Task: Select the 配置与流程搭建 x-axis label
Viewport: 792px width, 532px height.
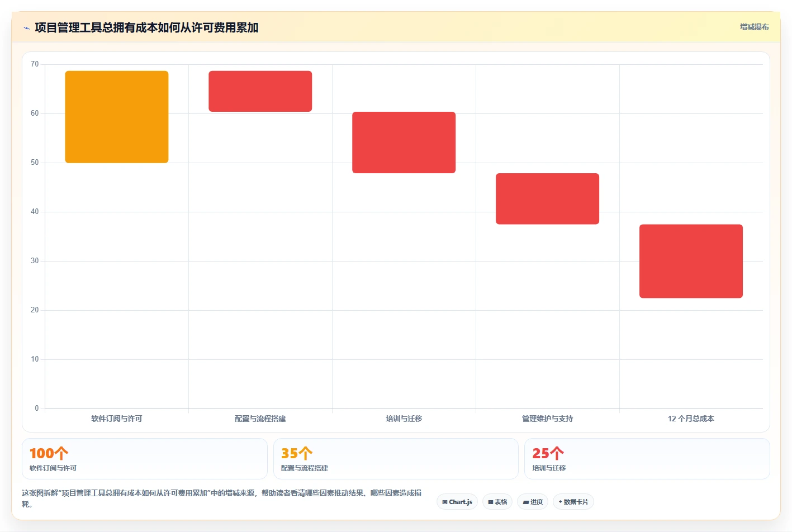Action: click(260, 419)
